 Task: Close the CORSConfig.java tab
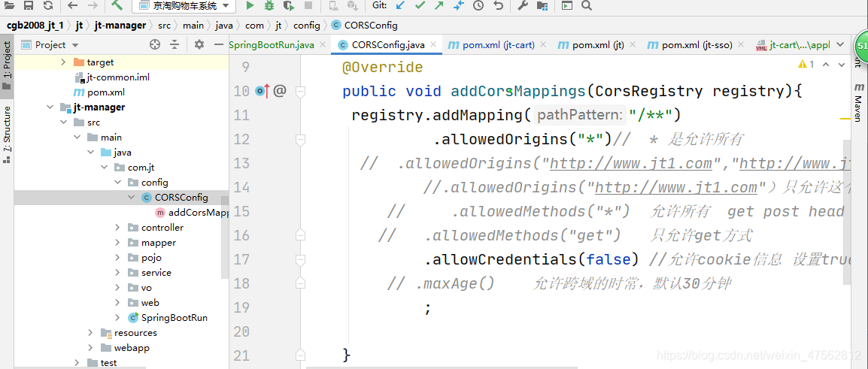[433, 45]
